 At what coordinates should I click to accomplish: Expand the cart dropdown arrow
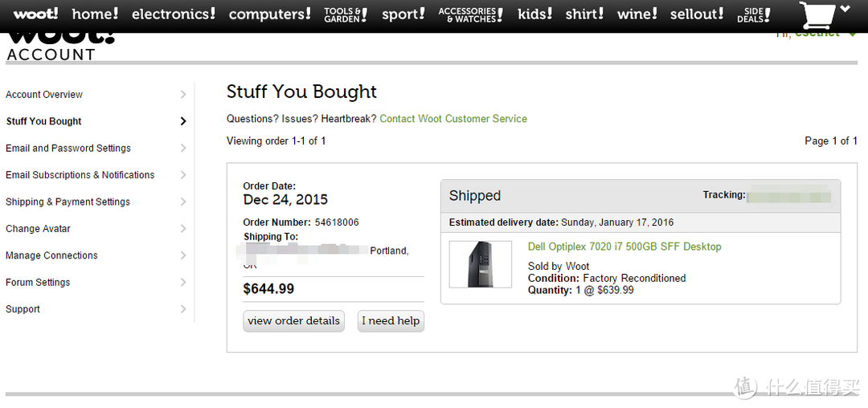[x=845, y=8]
